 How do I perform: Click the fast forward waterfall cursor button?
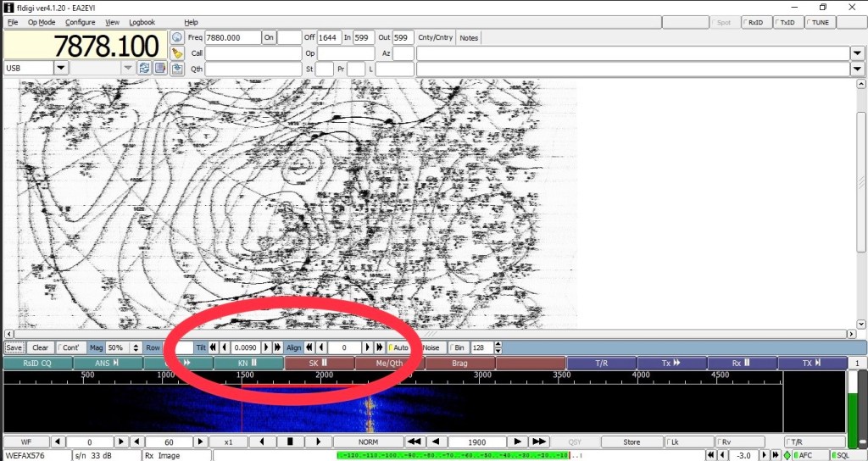click(538, 442)
